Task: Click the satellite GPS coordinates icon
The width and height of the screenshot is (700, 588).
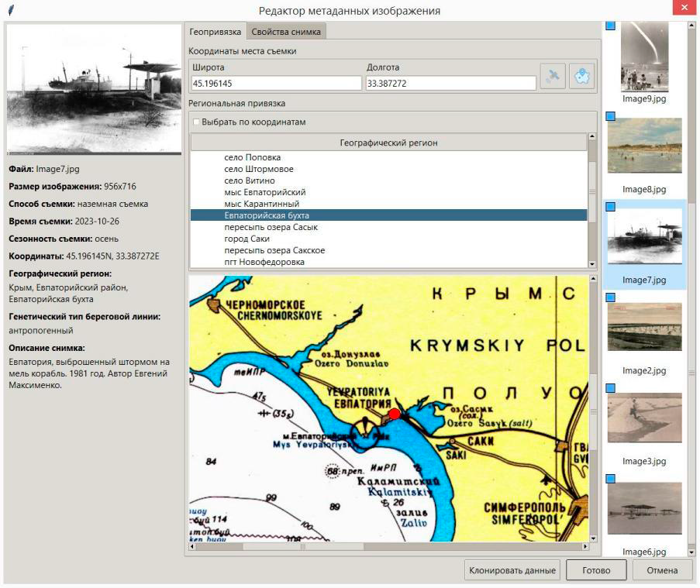Action: (x=553, y=77)
